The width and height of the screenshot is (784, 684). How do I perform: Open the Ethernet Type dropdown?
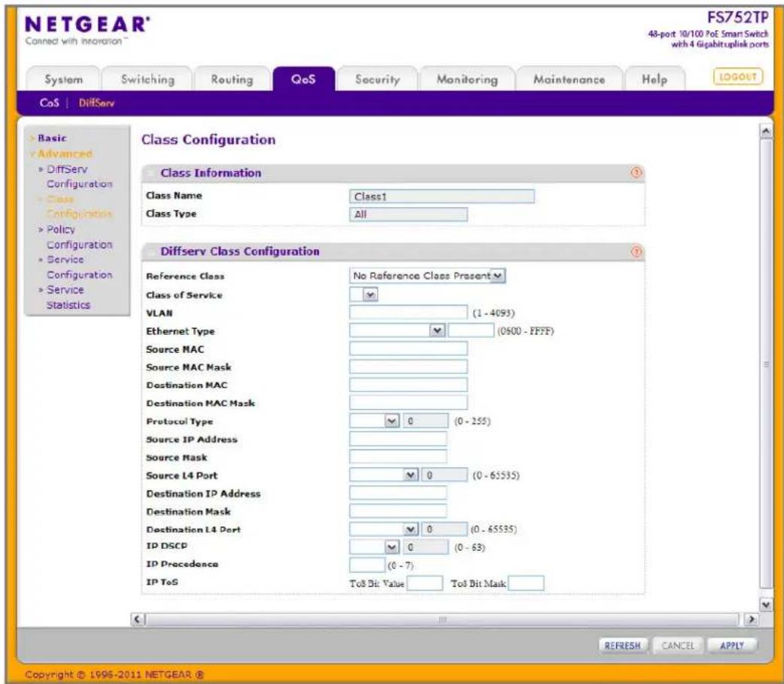click(x=397, y=330)
